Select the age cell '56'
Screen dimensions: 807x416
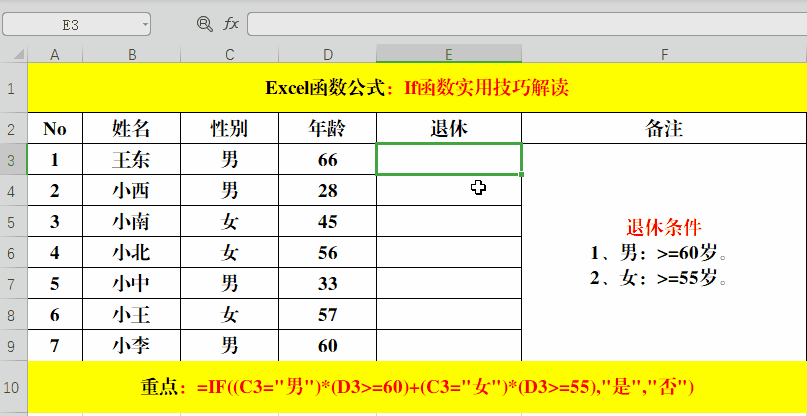[x=327, y=252]
